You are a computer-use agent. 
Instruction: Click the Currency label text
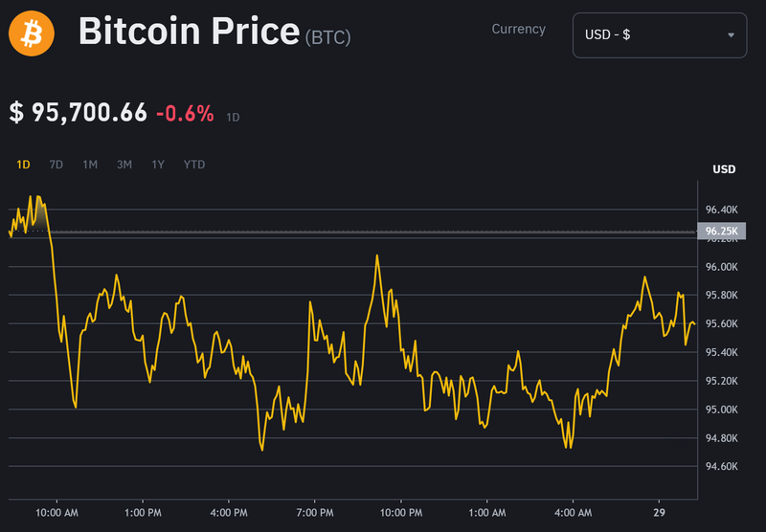tap(518, 29)
